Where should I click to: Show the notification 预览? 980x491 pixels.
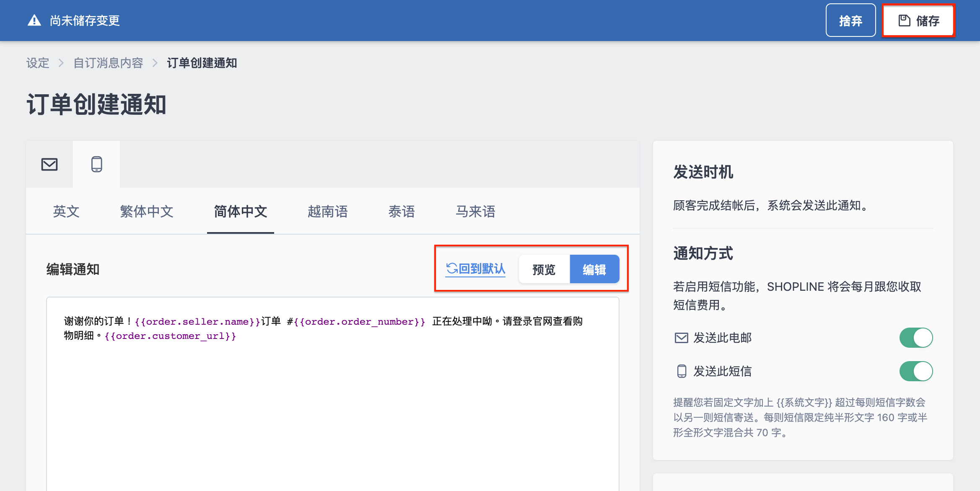[544, 269]
